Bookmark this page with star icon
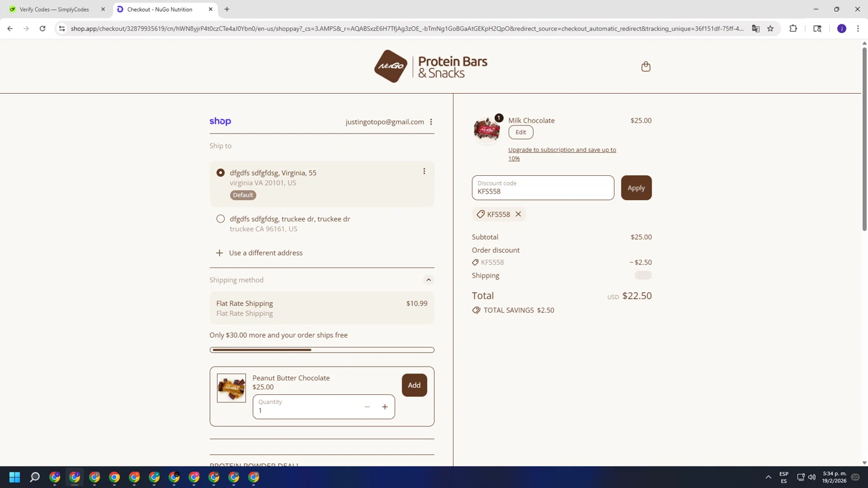 coord(770,28)
